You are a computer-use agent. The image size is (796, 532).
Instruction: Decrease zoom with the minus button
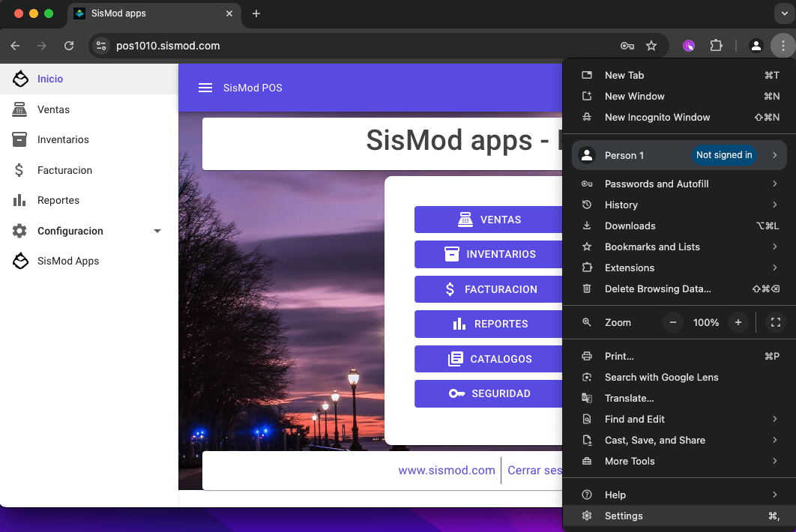point(672,322)
